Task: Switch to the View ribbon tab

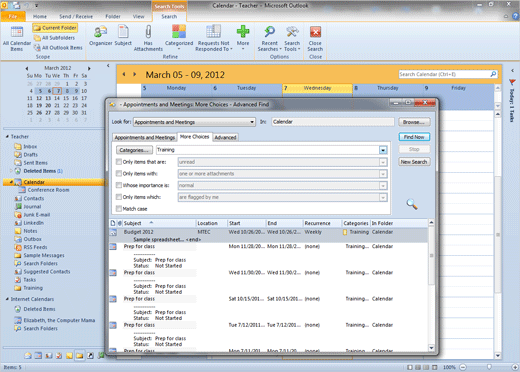Action: tap(138, 16)
